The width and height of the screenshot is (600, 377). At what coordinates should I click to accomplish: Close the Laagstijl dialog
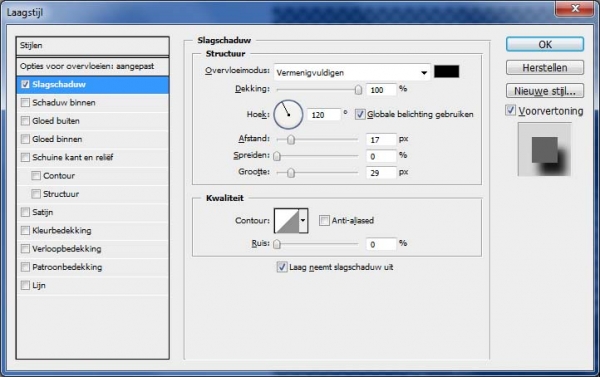pos(575,8)
